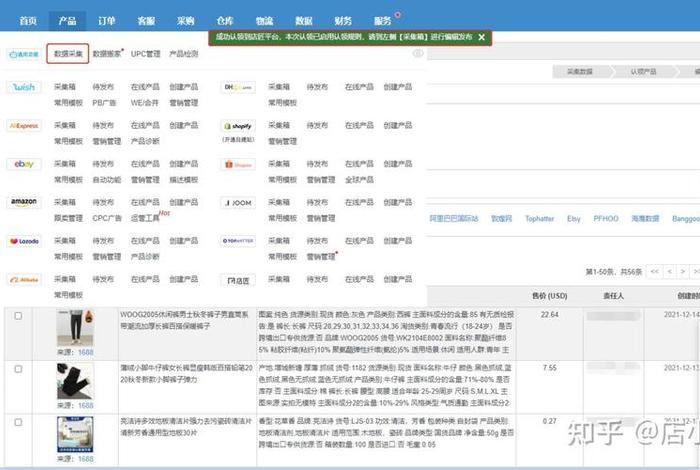
Task: Click the Alibaba platform logo
Action: 24,280
